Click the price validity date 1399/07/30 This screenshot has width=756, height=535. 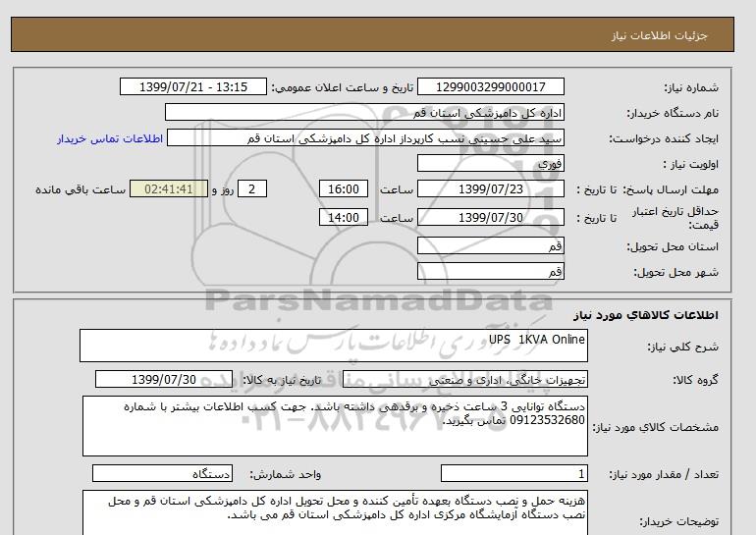[490, 217]
